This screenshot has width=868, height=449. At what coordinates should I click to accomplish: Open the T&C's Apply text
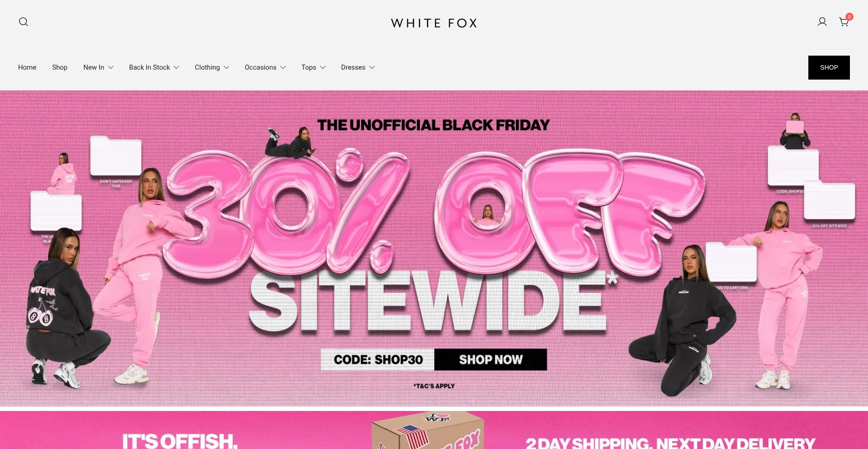(x=434, y=386)
